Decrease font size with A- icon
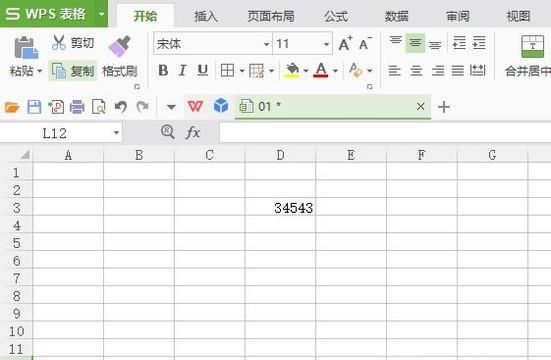Viewport: 551px width, 360px height. coord(365,44)
